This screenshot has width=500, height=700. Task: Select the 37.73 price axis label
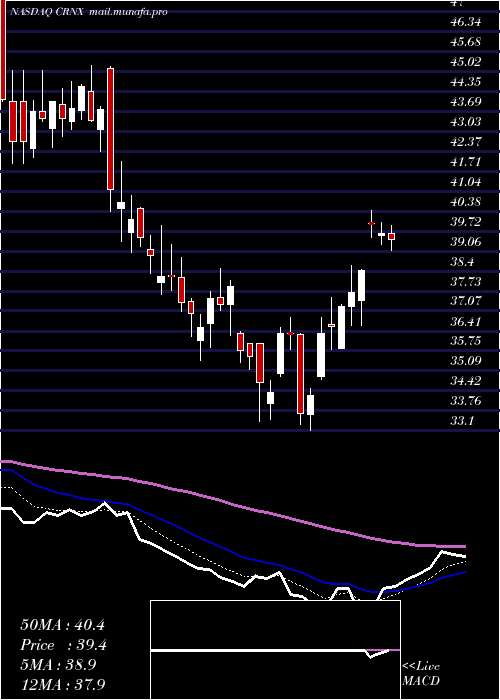click(x=467, y=282)
